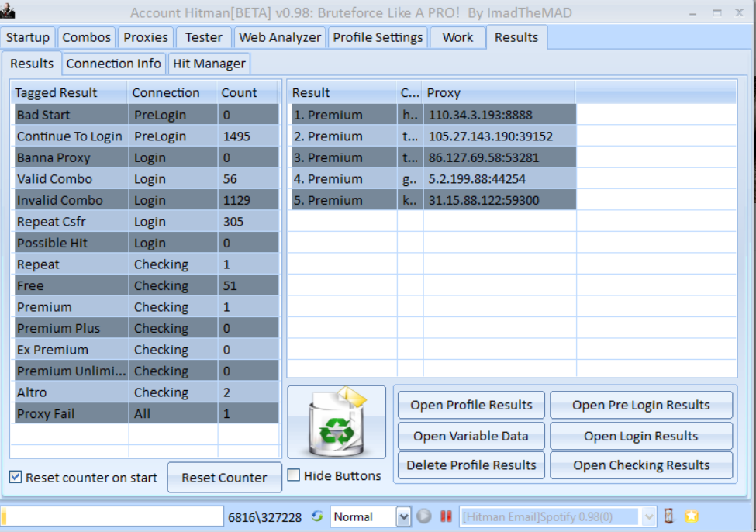Click the gray play button in status bar
Screen dimensions: 756x532
pos(424,516)
